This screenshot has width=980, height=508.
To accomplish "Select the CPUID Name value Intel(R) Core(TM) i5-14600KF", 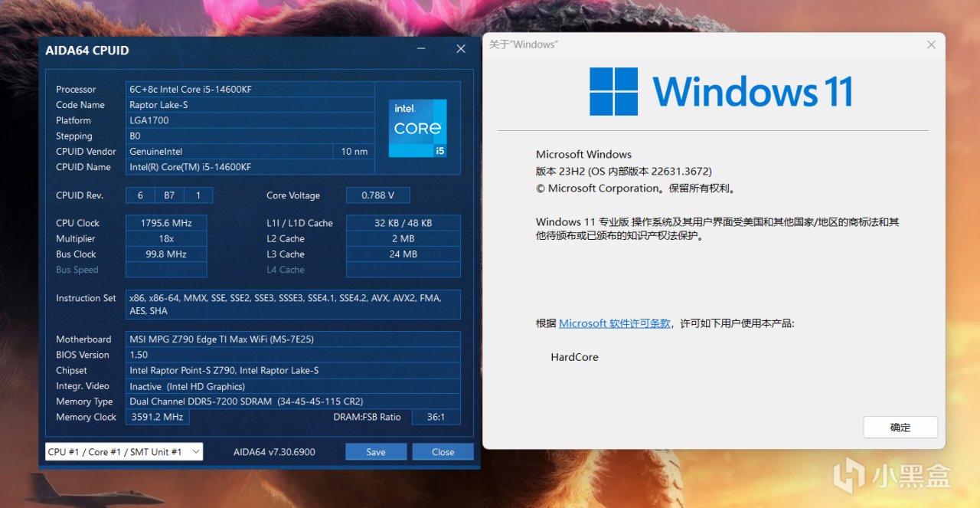I will [x=250, y=167].
